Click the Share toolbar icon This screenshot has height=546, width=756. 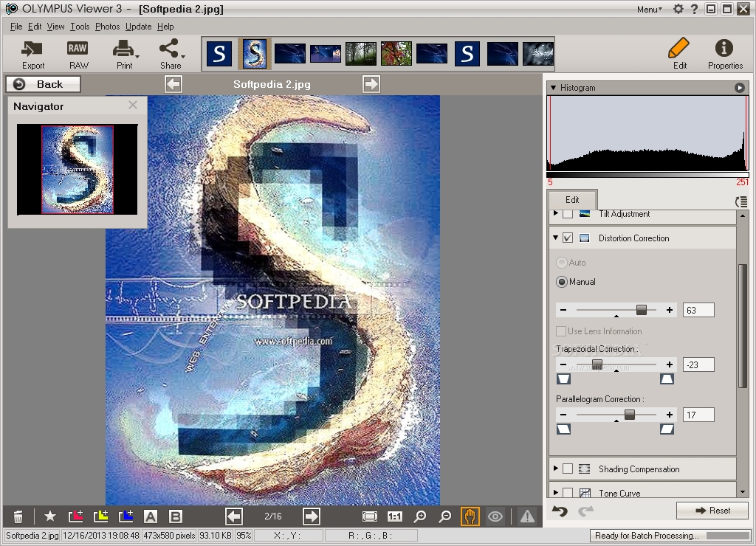[171, 55]
